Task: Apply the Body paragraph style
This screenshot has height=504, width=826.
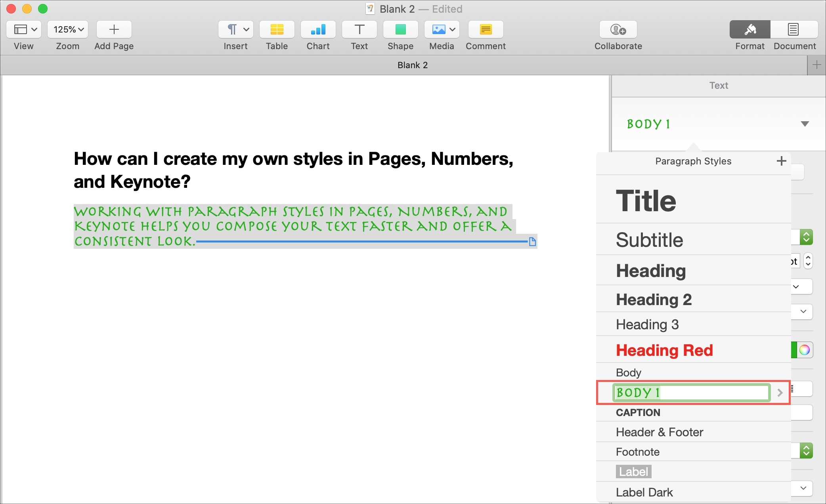Action: pyautogui.click(x=694, y=372)
